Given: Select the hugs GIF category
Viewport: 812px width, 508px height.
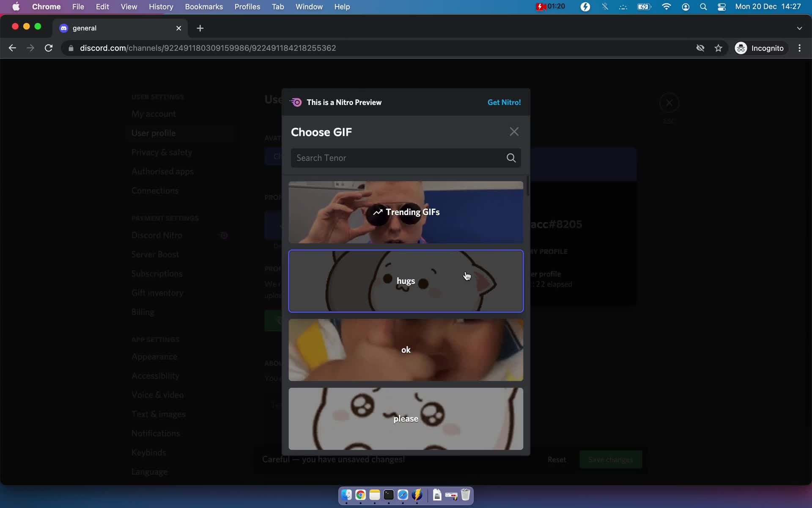Looking at the screenshot, I should coord(406,281).
